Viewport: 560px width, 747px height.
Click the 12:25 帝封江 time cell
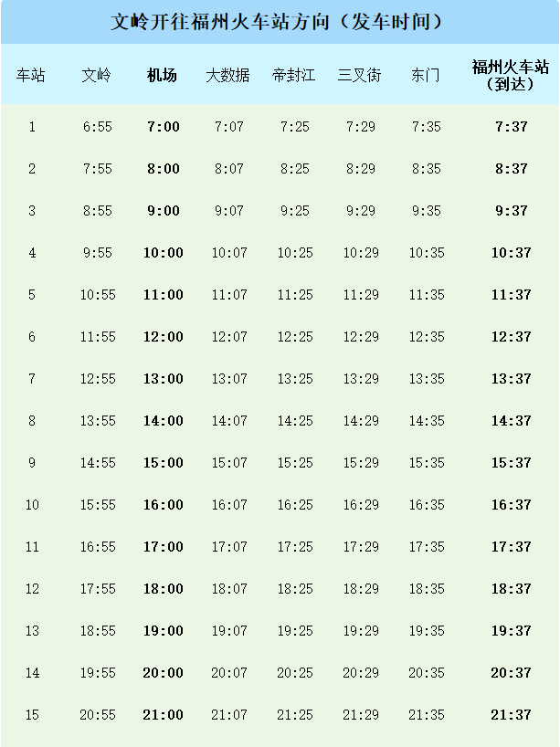tap(295, 337)
